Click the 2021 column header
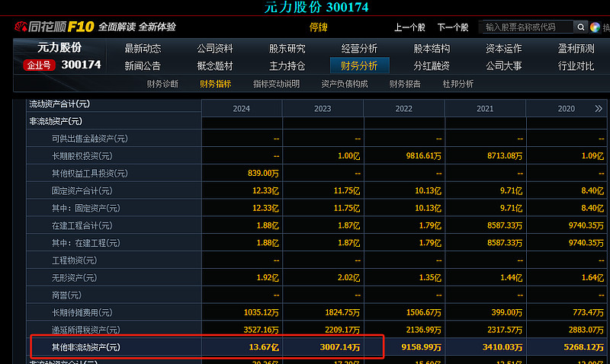 tap(485, 109)
